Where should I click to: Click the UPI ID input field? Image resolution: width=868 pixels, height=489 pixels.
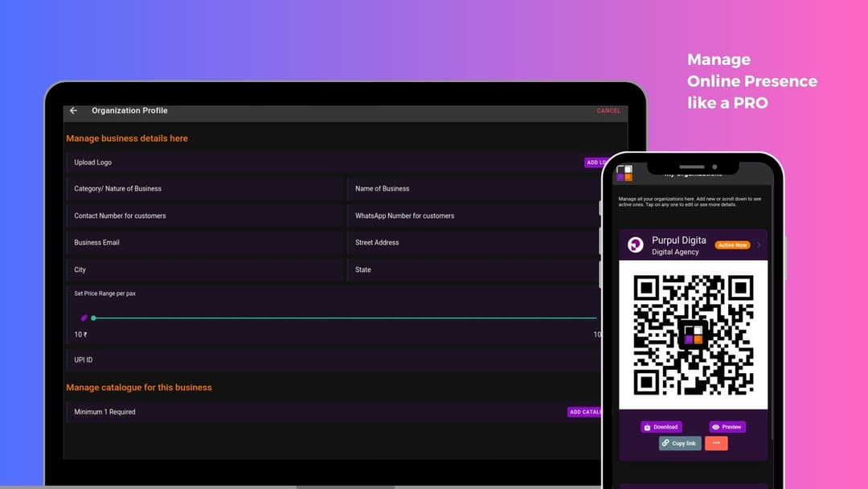point(334,360)
